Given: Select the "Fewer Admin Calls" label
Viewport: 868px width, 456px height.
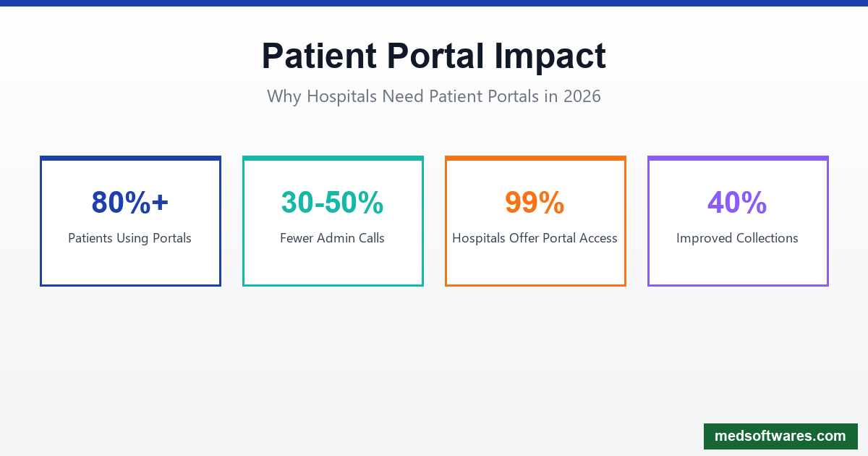Looking at the screenshot, I should tap(333, 238).
